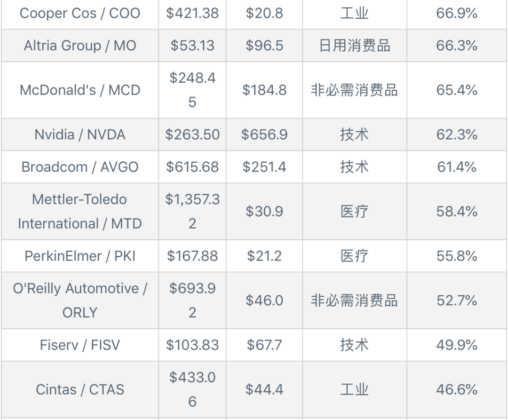Select the Nvidia / NVDA company cell

point(79,135)
